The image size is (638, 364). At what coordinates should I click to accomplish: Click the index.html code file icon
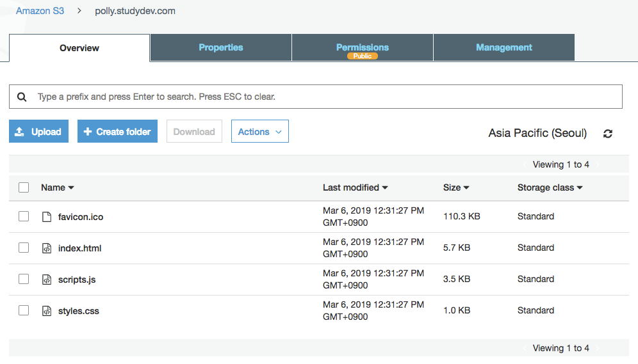coord(47,248)
